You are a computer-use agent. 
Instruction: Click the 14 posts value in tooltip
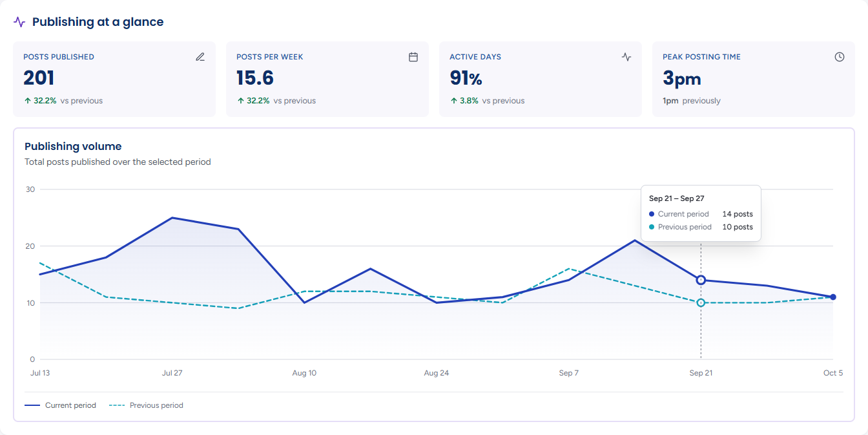738,214
